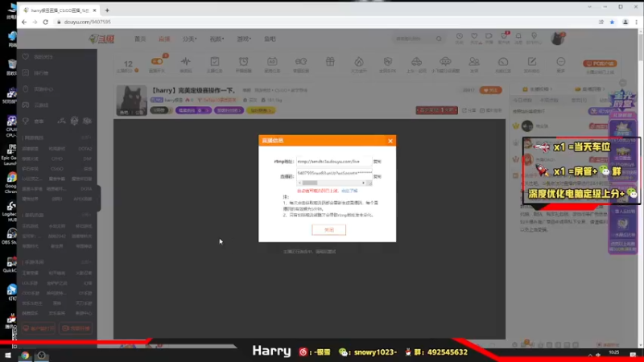
Task: Click the OBS Studio icon on the taskbar
Action: tap(42, 356)
